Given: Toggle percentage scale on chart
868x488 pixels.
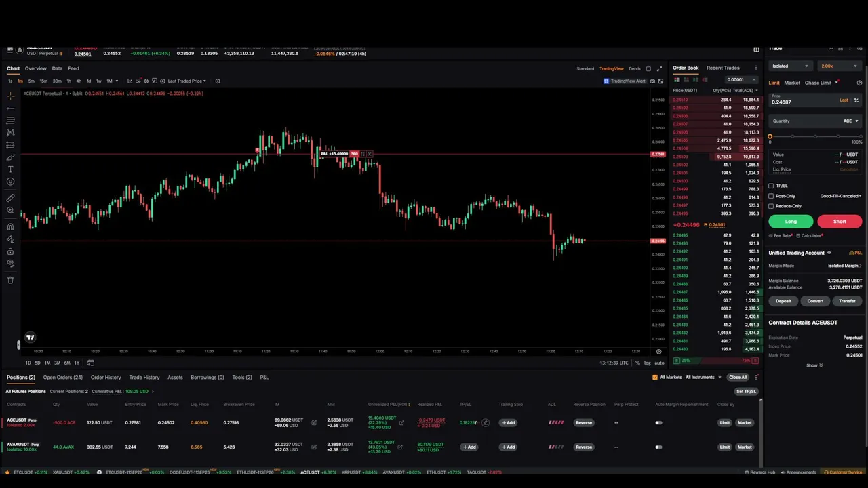Looking at the screenshot, I should [x=637, y=363].
